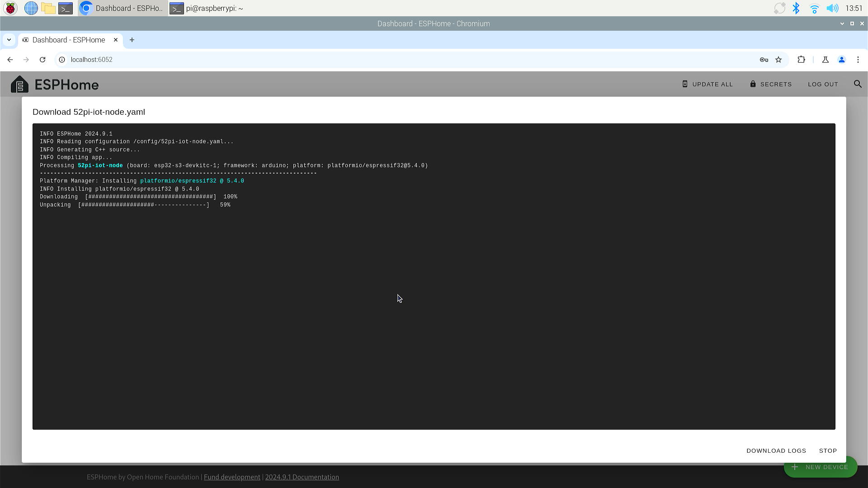Click the 2024.9.1 Documentation link
The height and width of the screenshot is (488, 868).
[x=302, y=477]
